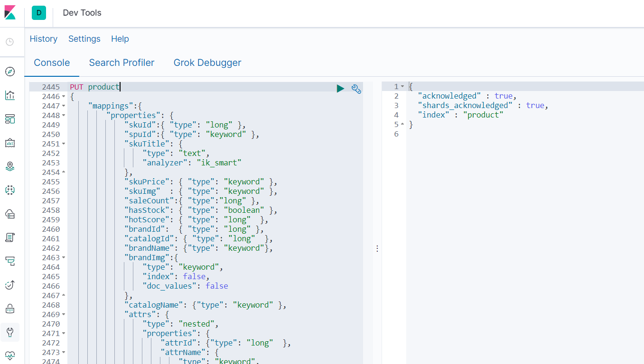
Task: Open request options wrench icon
Action: click(x=356, y=88)
